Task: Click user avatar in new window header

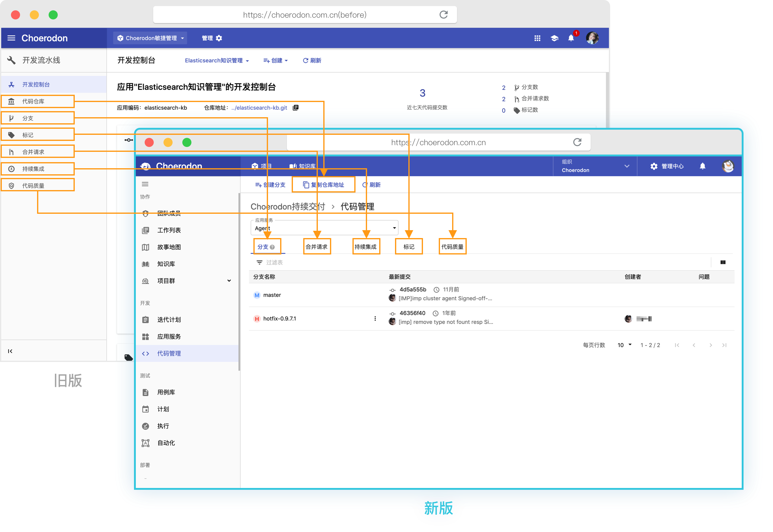Action: [728, 166]
